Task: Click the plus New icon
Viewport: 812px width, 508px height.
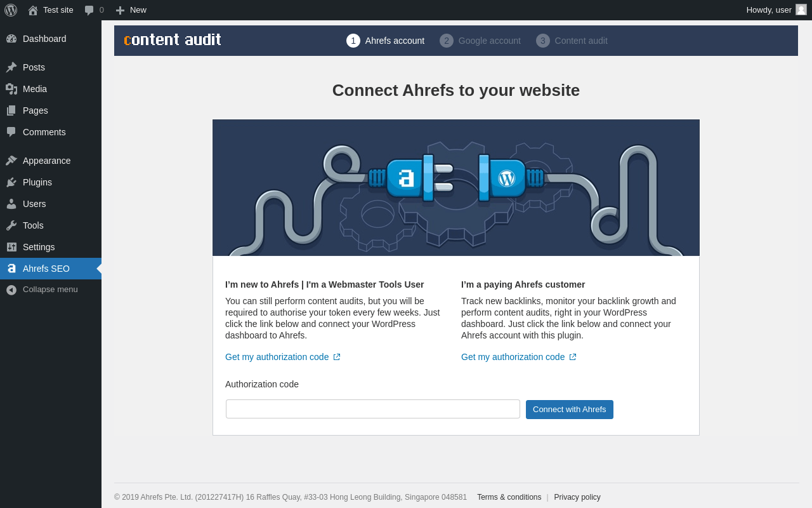Action: point(120,10)
